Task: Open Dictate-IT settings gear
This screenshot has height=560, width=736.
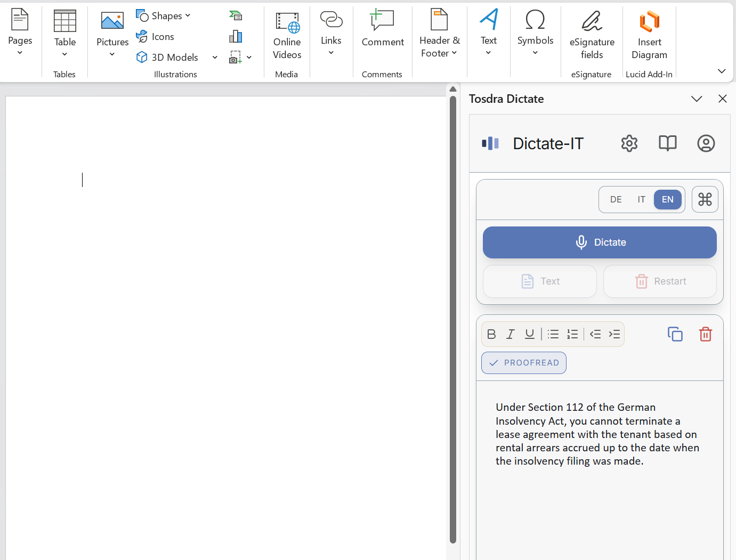Action: tap(629, 143)
